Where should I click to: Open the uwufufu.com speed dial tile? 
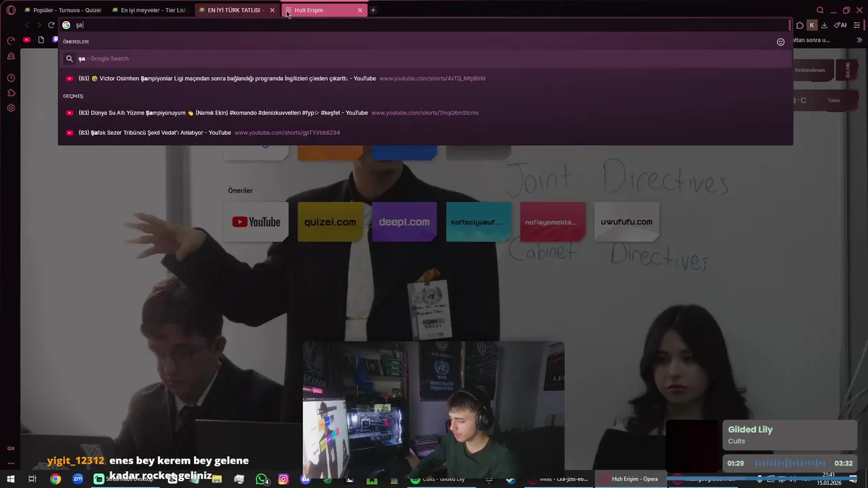(x=627, y=222)
